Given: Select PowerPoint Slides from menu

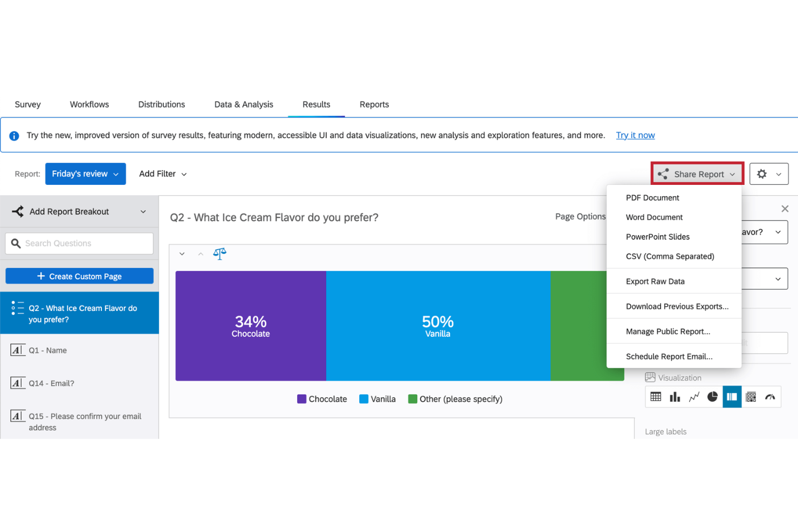Looking at the screenshot, I should (674, 237).
